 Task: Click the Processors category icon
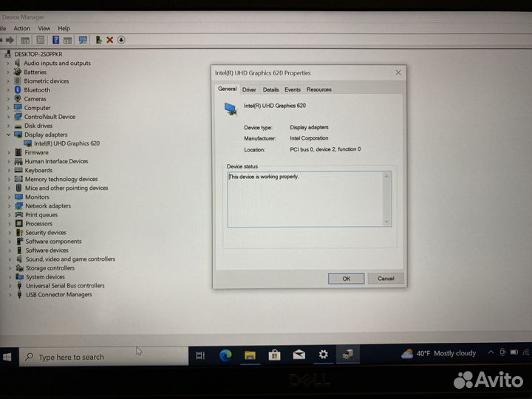19,224
